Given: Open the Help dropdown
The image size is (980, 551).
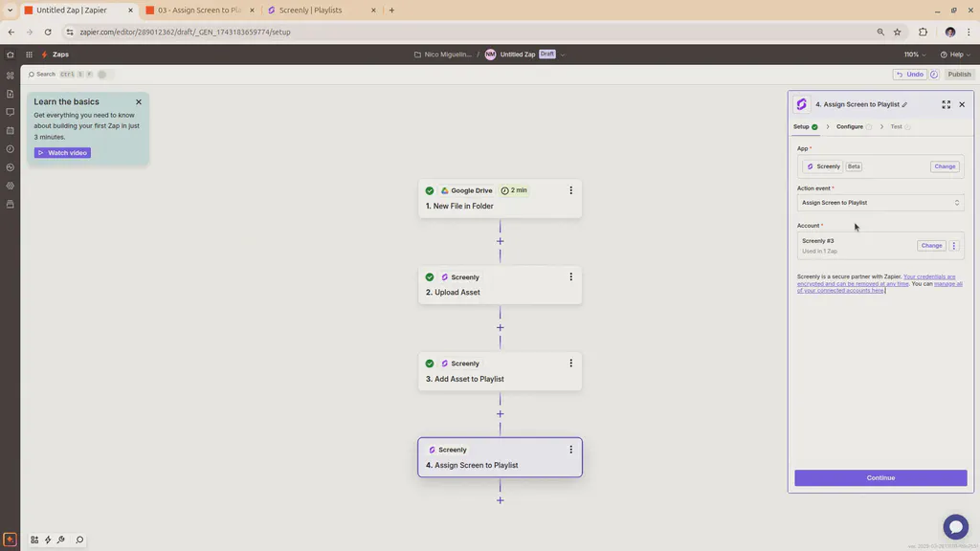Looking at the screenshot, I should [953, 55].
